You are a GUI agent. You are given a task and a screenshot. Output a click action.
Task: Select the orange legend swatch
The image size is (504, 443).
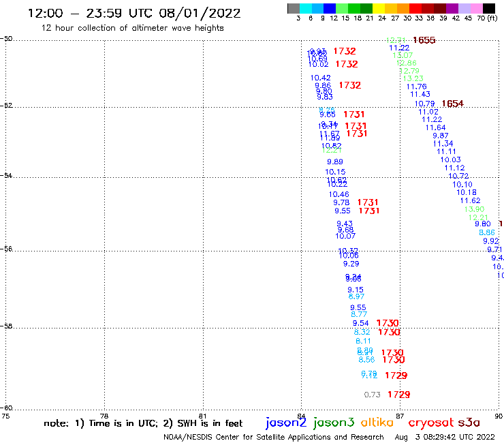403,8
